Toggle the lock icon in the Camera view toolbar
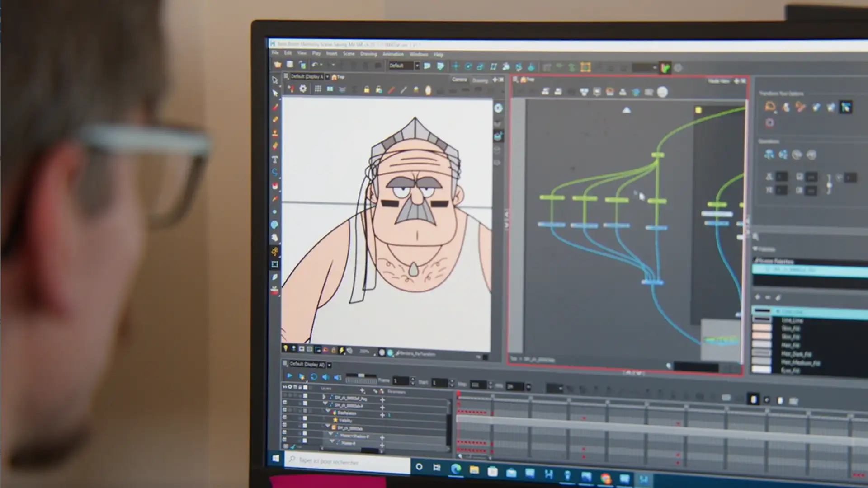This screenshot has height=488, width=868. pos(367,90)
